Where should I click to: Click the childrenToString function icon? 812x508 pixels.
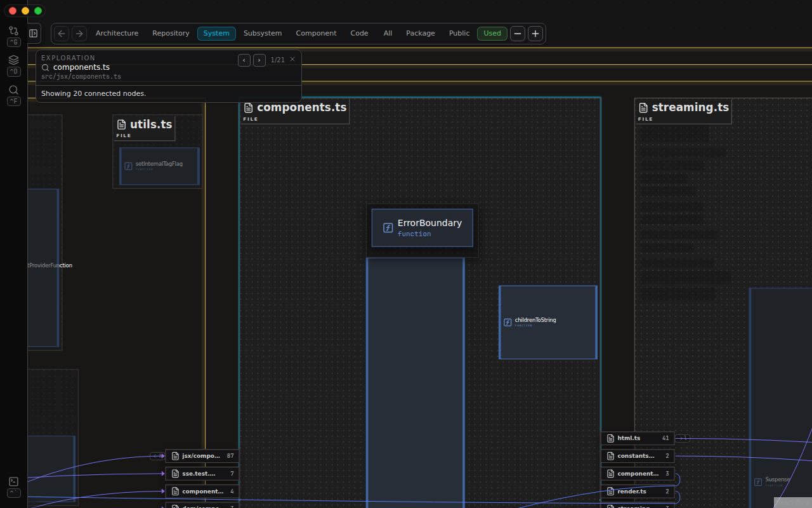(507, 322)
